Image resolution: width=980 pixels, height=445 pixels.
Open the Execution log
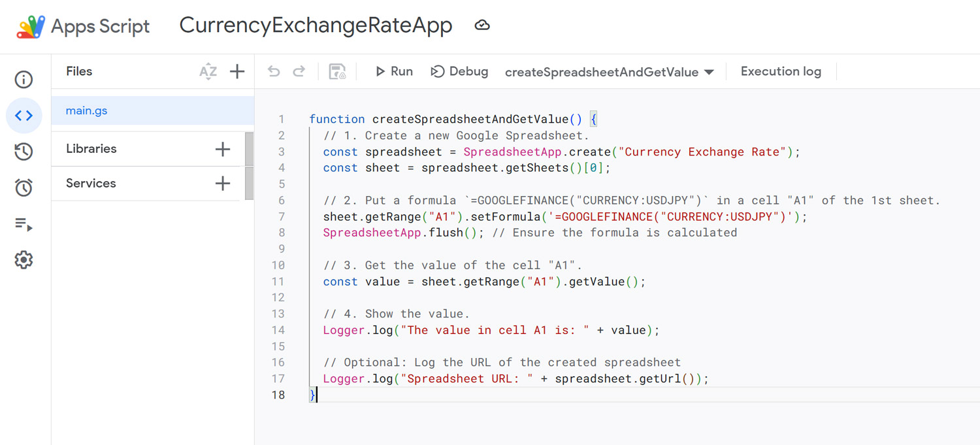[781, 72]
